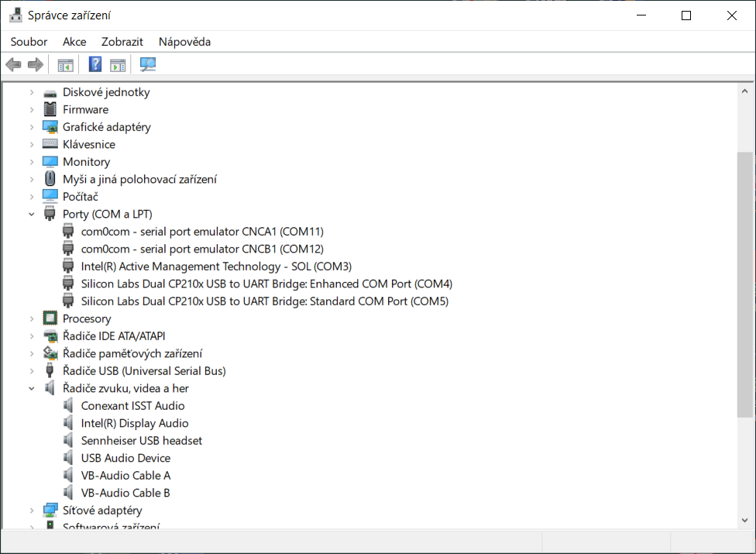Collapse the Řadiče zvuku, videa a her category
Viewport: 756px width, 554px height.
pos(32,388)
